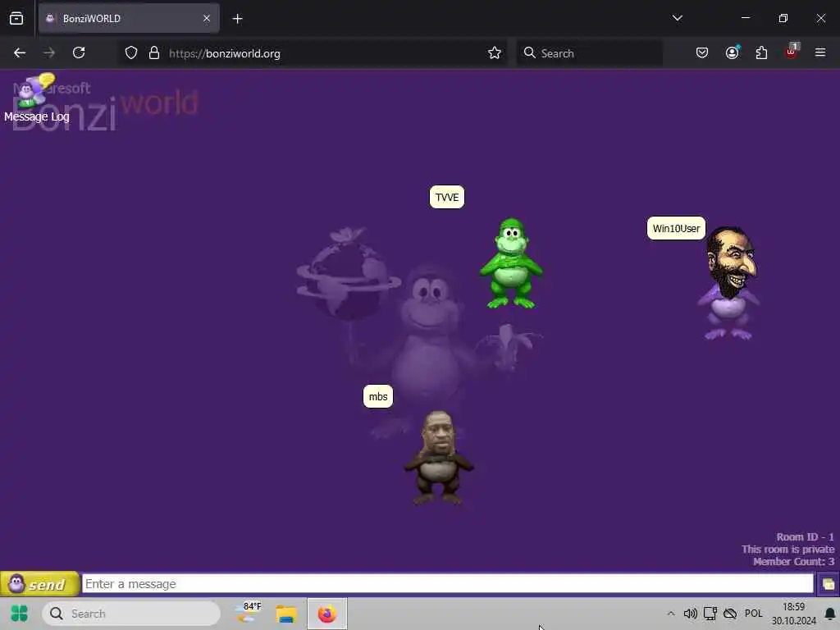
Task: Send the message with the send button
Action: pyautogui.click(x=39, y=584)
